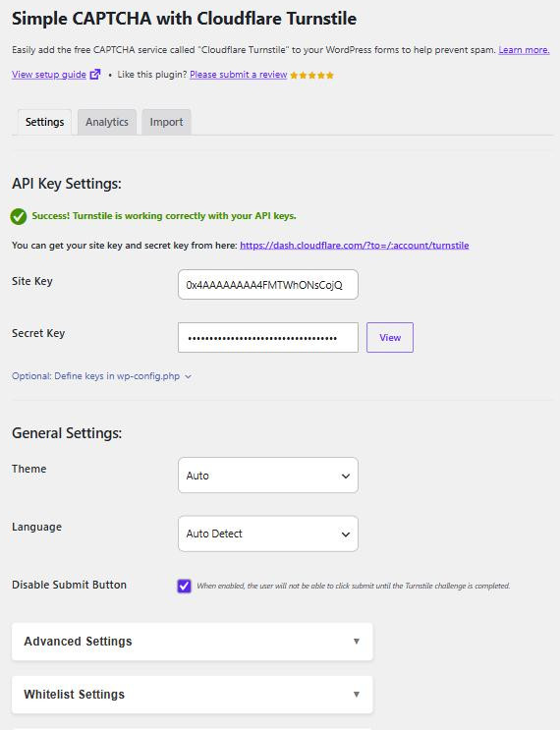This screenshot has height=730, width=560.
Task: Click the five-star rating icons
Action: pyautogui.click(x=311, y=76)
